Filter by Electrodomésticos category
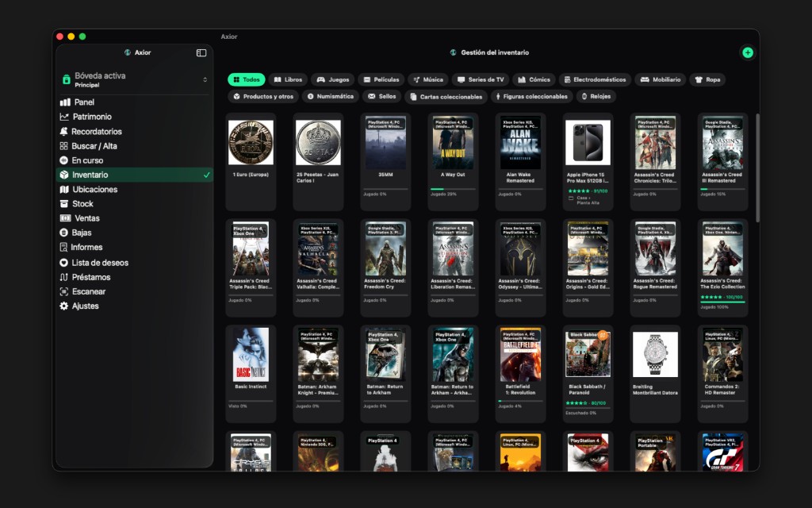Image resolution: width=812 pixels, height=508 pixels. point(595,79)
